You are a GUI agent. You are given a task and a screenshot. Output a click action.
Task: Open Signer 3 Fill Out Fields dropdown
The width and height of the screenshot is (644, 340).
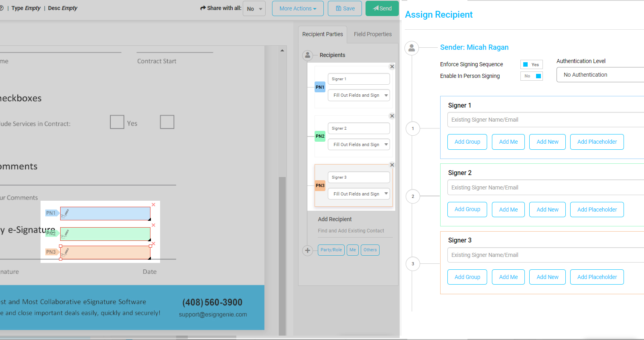[x=359, y=194]
